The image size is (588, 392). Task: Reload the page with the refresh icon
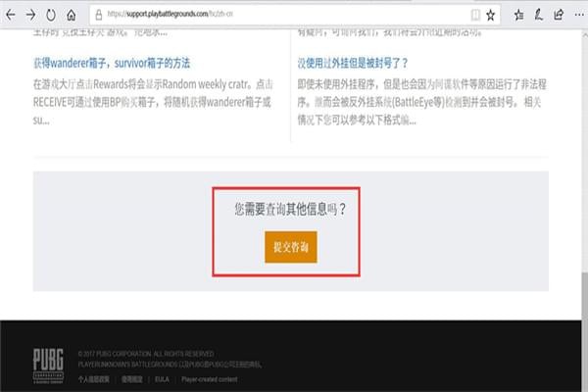(51, 15)
